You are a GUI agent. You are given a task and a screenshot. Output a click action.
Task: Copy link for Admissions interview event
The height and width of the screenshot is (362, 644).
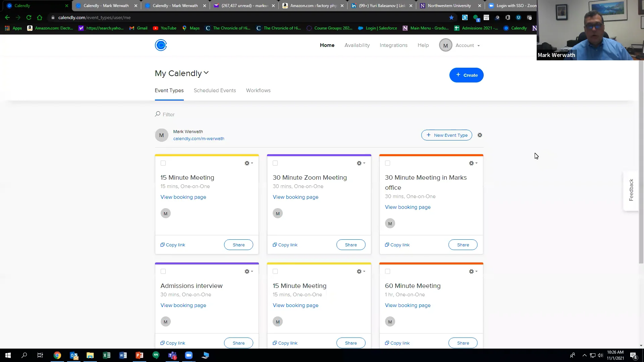(x=173, y=343)
